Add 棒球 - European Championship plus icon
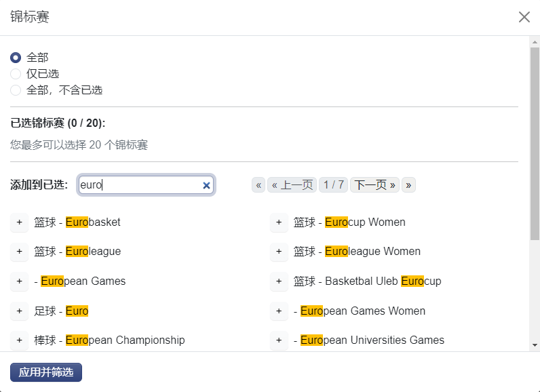Screen dimensions: 540x392 click(x=19, y=340)
